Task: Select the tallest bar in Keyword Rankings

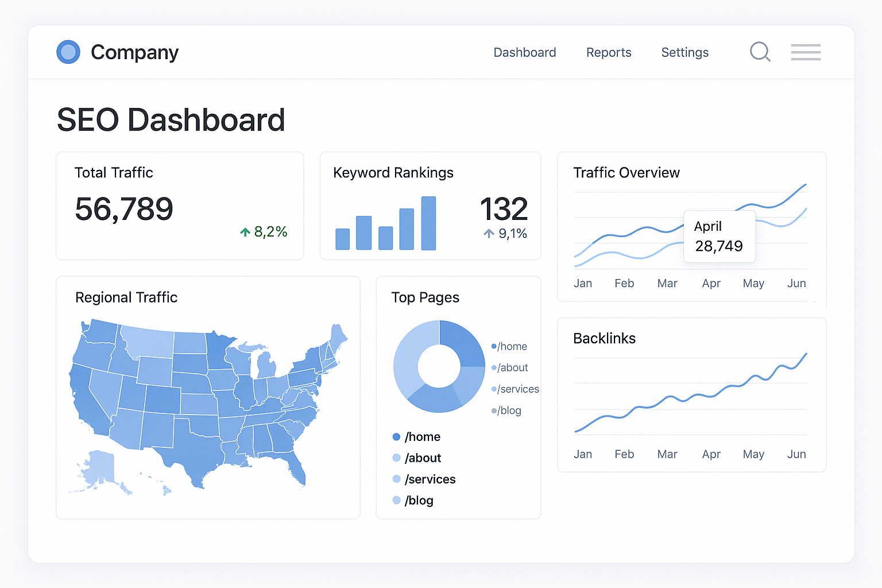Action: point(428,223)
